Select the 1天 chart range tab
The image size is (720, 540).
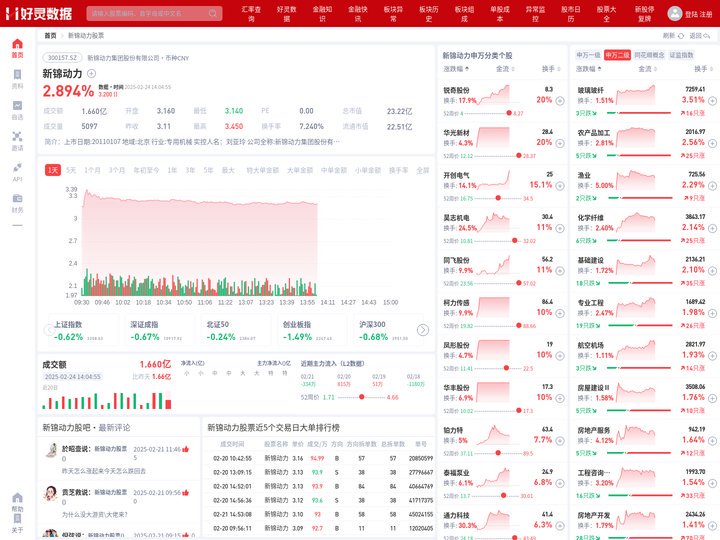coord(53,170)
